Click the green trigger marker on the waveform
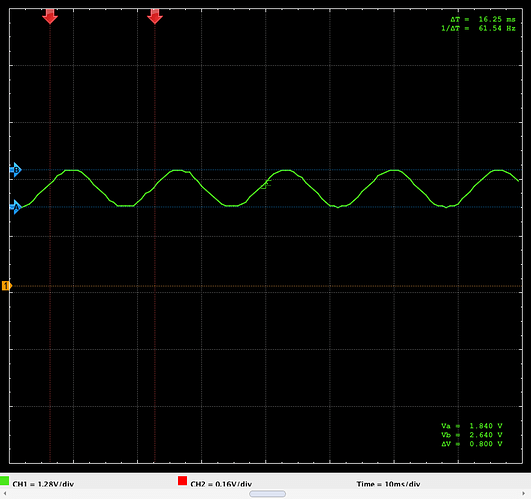The width and height of the screenshot is (531, 499). (x=266, y=185)
